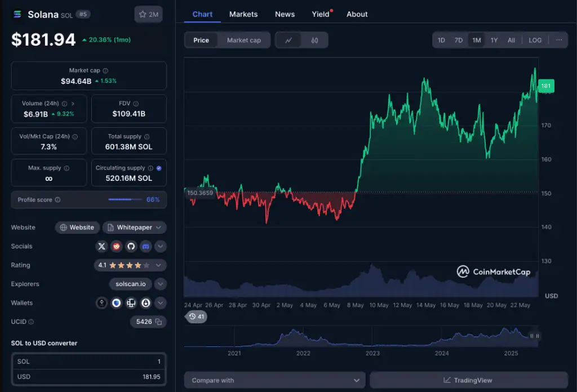The height and width of the screenshot is (392, 577).
Task: Click the Profile score progress bar
Action: pos(125,200)
